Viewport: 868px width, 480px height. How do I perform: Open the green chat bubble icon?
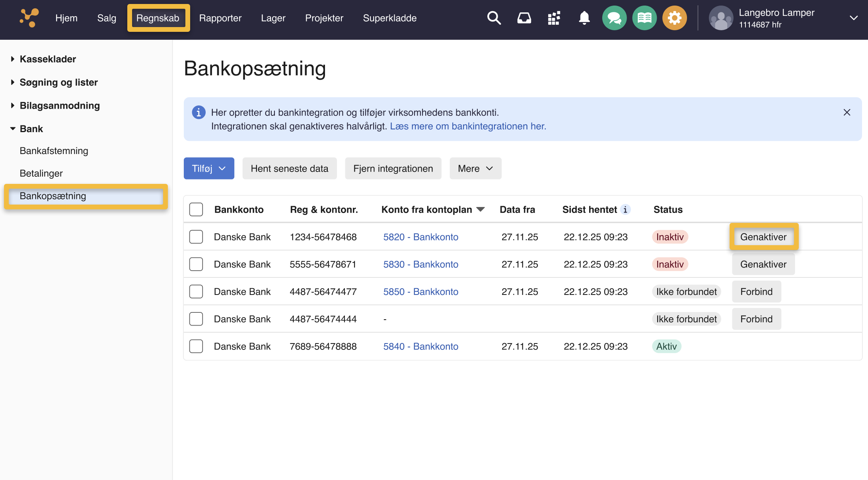[x=614, y=18]
